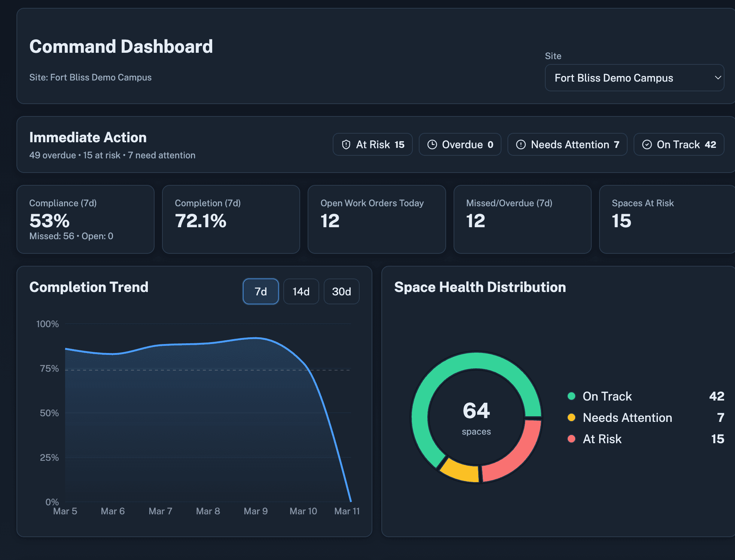Click the shield icon on At Risk filter
This screenshot has height=560, width=735.
point(347,144)
